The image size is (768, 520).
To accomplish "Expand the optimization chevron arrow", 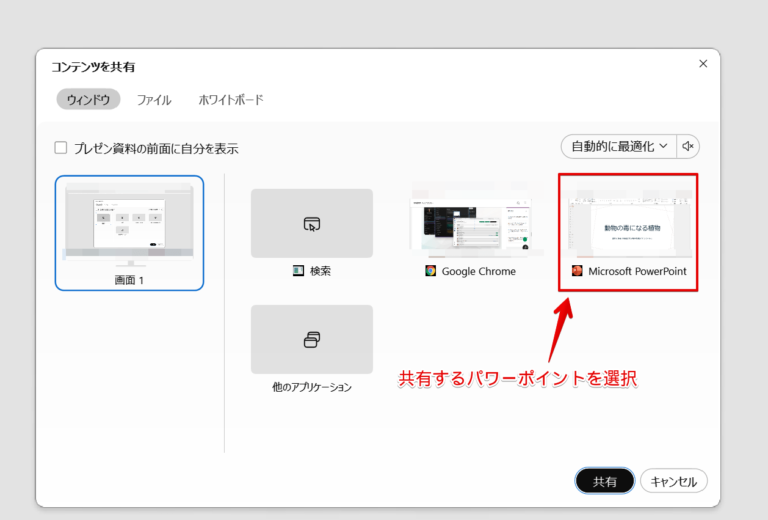I will (663, 146).
